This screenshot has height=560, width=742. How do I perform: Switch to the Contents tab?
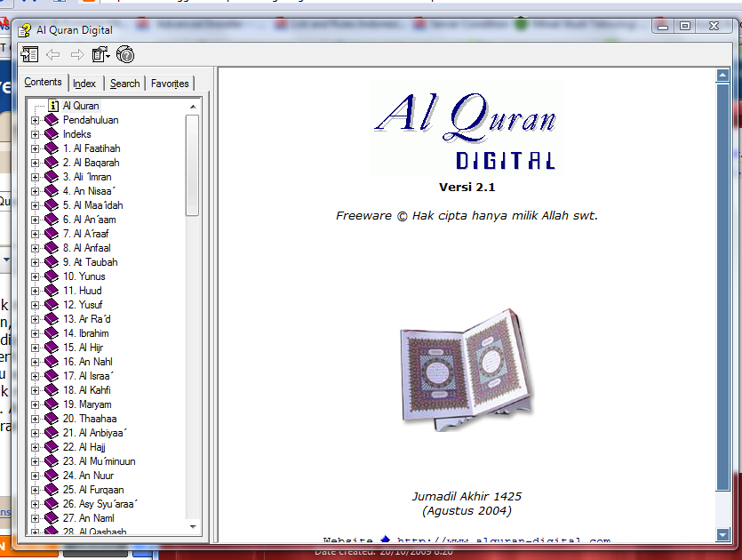43,82
